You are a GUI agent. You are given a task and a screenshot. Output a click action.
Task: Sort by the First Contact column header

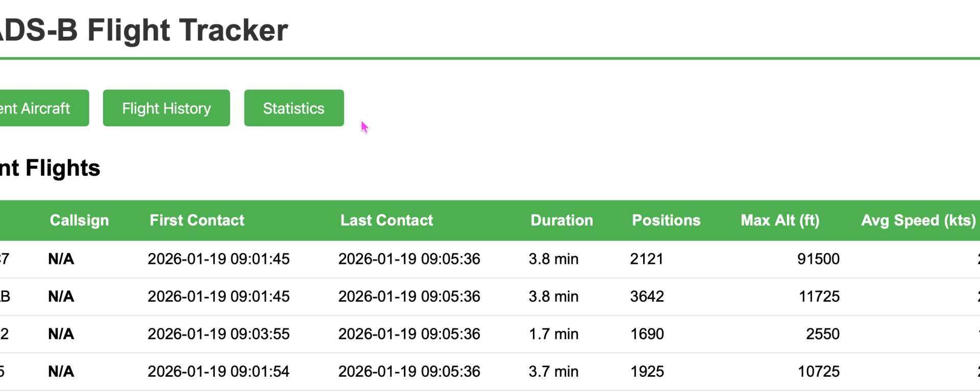[x=197, y=220]
